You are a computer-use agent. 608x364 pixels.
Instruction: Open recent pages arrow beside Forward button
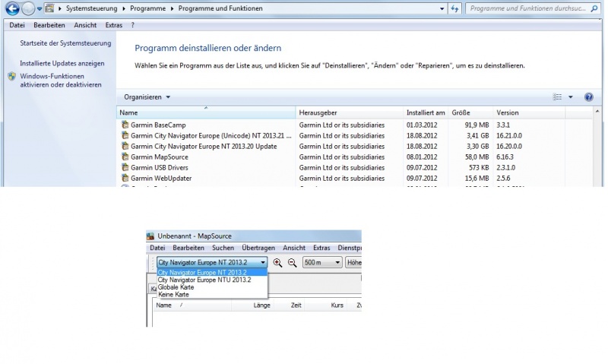point(40,8)
